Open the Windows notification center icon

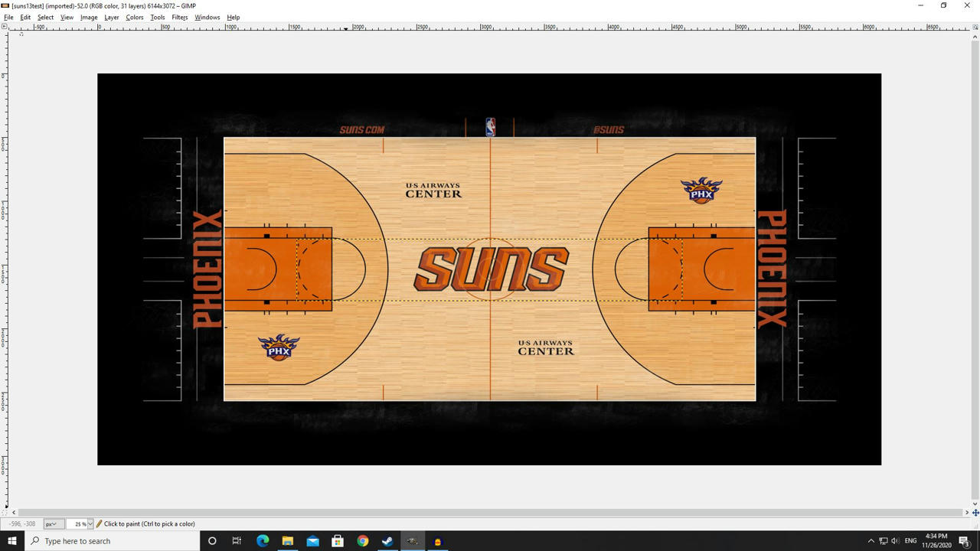click(x=964, y=541)
